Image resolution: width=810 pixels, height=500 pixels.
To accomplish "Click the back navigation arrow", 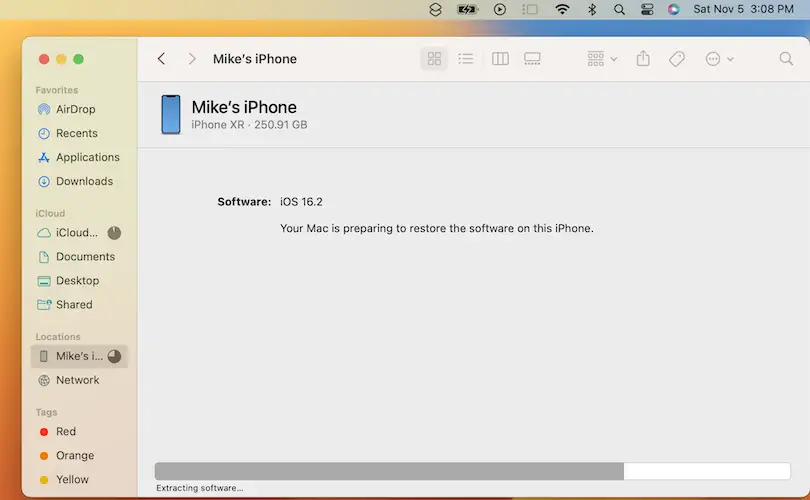I will click(162, 59).
